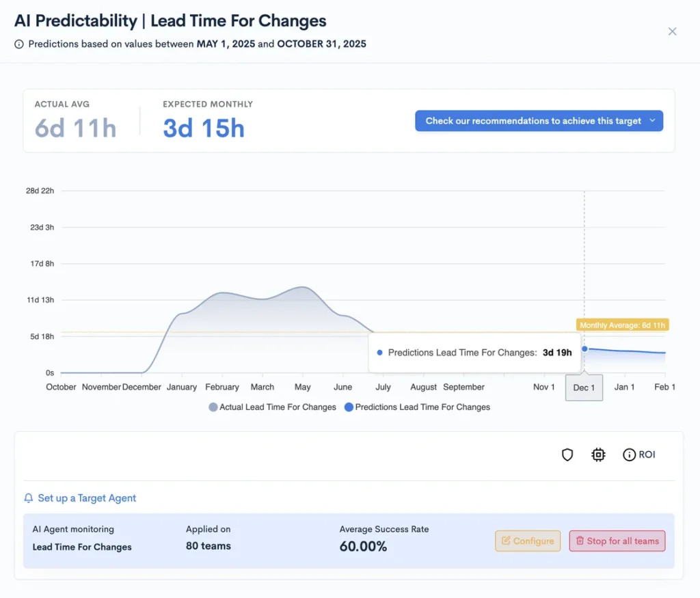This screenshot has width=700, height=598.
Task: Click the Dec 1 axis label
Action: (584, 387)
